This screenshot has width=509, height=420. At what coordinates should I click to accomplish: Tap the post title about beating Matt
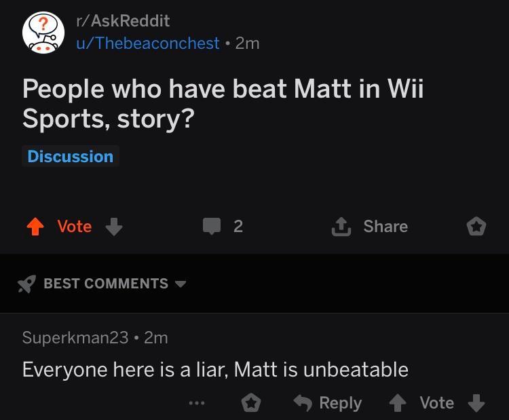click(223, 104)
